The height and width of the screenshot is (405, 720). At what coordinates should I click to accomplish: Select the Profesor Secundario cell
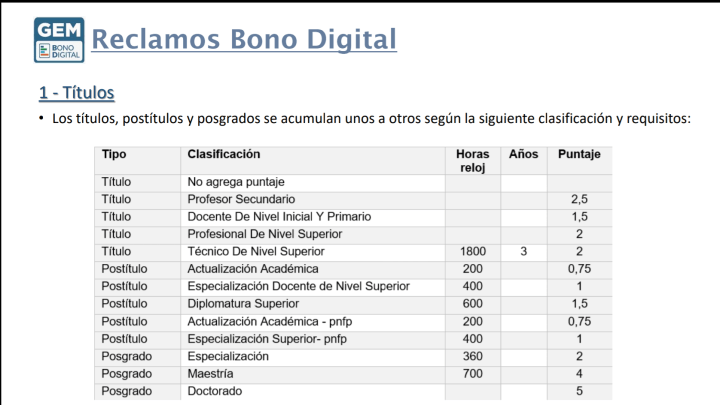tap(241, 200)
